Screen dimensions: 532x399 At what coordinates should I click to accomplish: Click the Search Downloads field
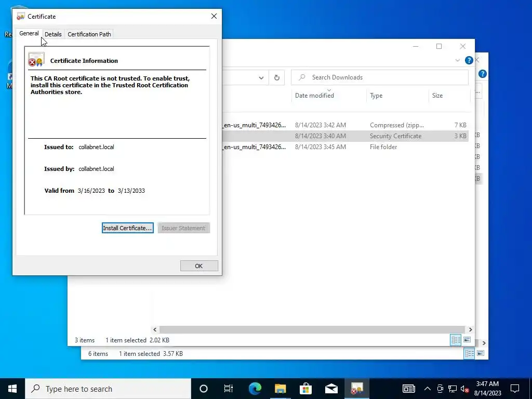[380, 77]
